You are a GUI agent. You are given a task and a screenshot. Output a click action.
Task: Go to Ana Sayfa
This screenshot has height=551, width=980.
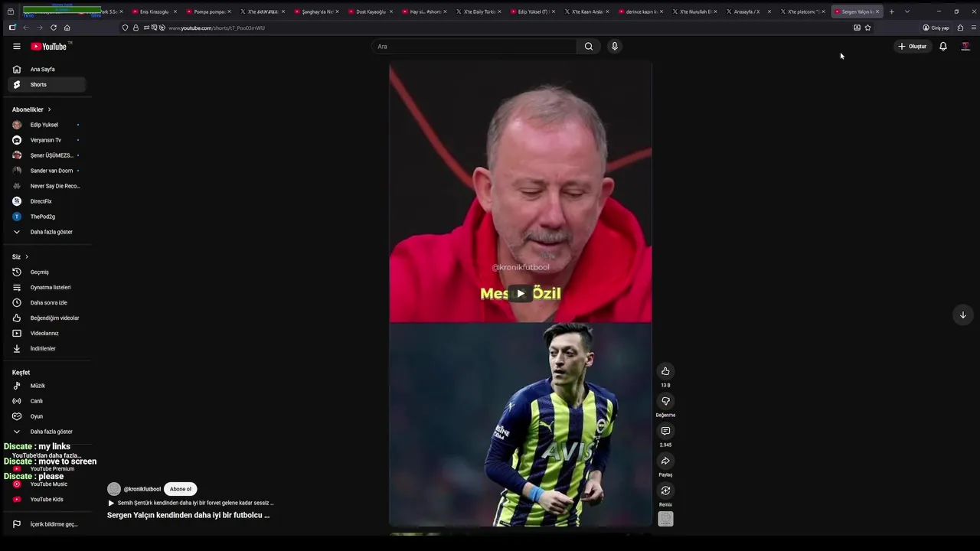(46, 69)
